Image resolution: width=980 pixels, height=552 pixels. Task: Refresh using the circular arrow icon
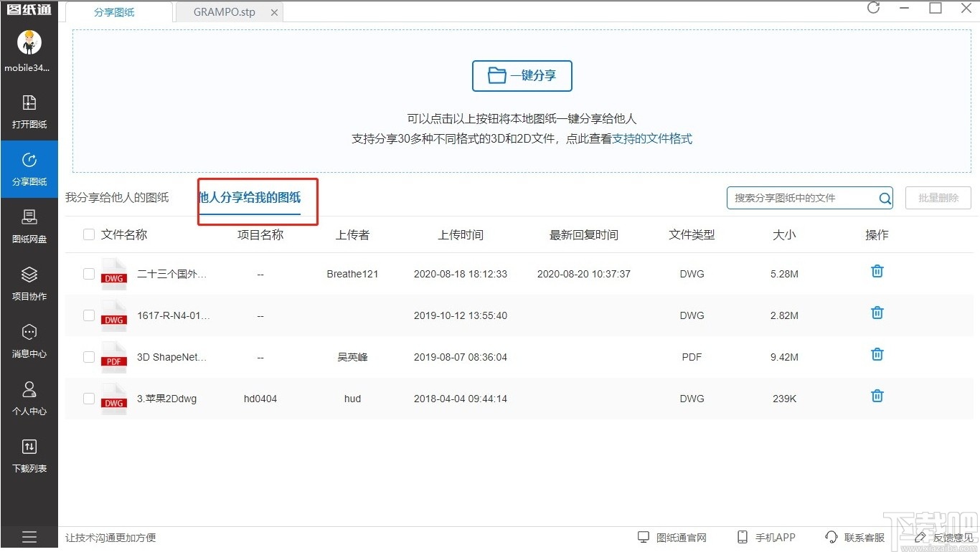tap(873, 8)
